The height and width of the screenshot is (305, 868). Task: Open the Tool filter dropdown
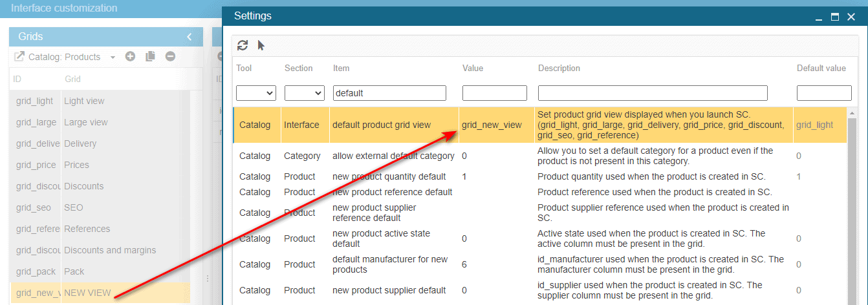pos(256,93)
